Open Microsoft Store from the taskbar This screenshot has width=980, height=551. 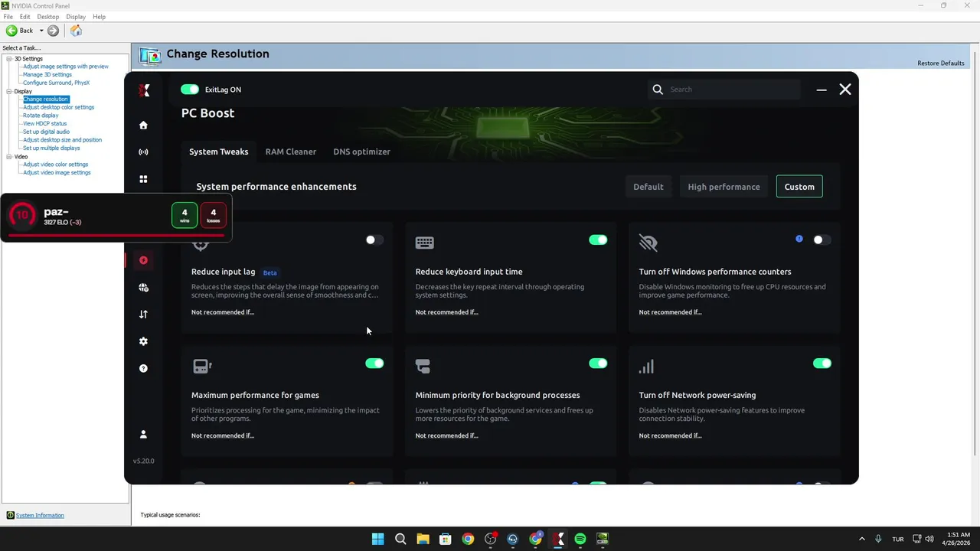point(445,539)
